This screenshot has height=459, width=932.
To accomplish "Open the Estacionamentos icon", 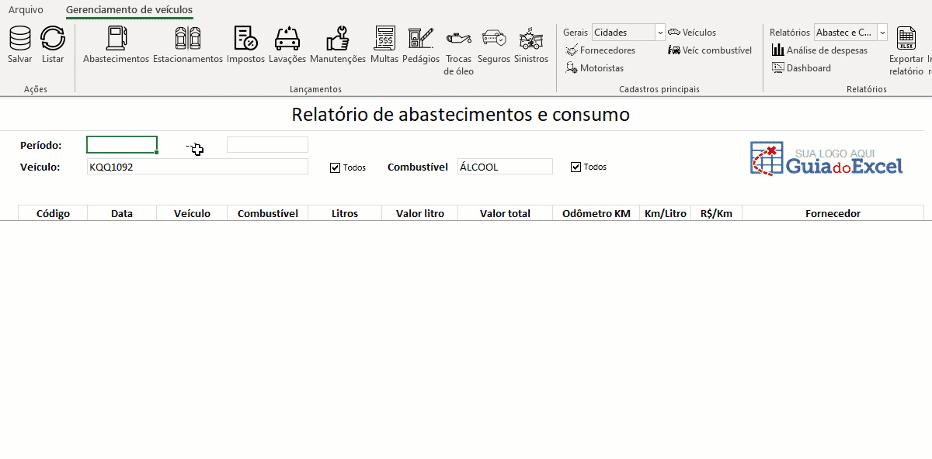I will click(187, 39).
